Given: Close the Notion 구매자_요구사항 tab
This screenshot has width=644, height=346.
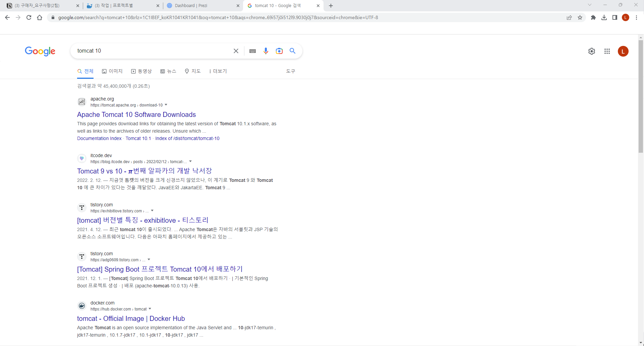Looking at the screenshot, I should tap(78, 6).
